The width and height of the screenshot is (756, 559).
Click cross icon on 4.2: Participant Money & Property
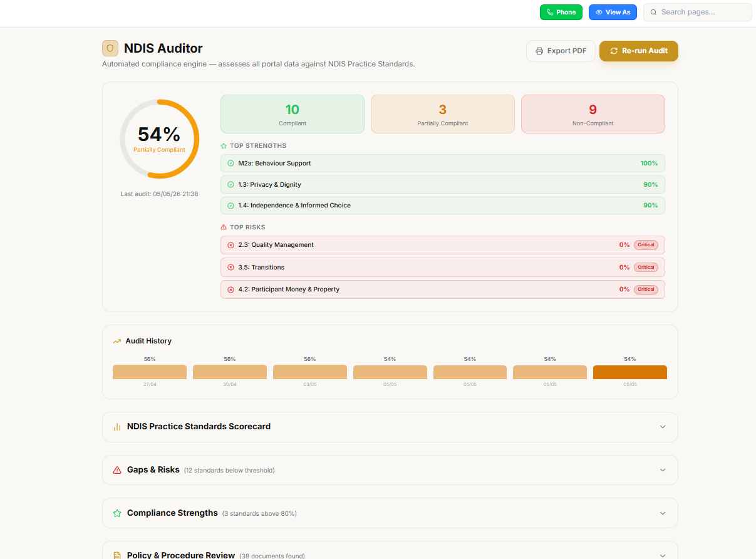coord(230,290)
